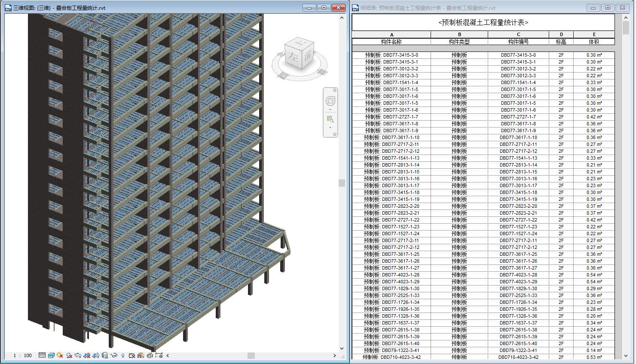Click the 构件编号 header cell
The height and width of the screenshot is (364, 636).
pyautogui.click(x=518, y=42)
